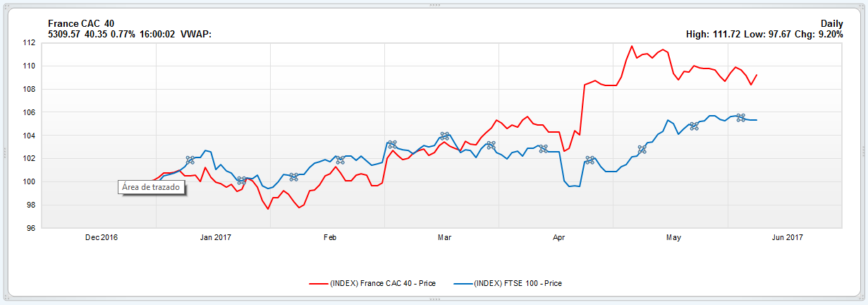The width and height of the screenshot is (868, 305).
Task: Click the "Jun 2017" x-axis label
Action: click(x=786, y=237)
